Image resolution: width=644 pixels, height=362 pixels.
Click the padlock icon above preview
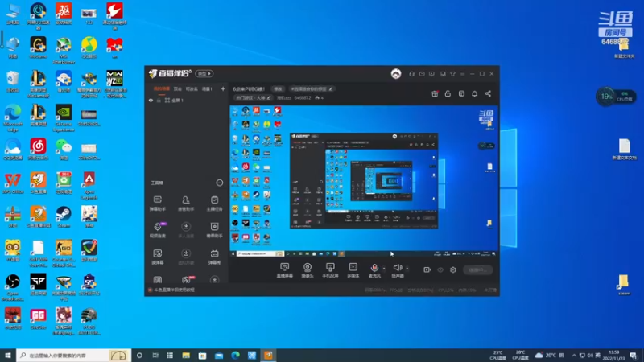(448, 93)
